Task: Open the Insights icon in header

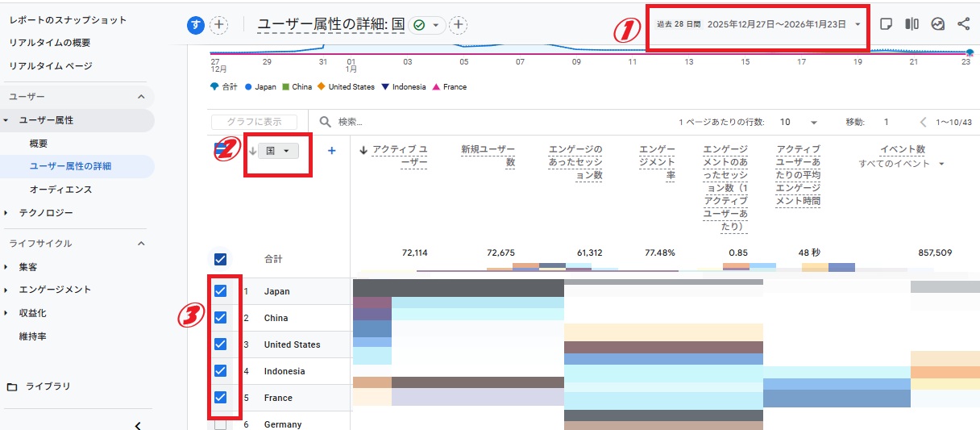Action: point(937,24)
